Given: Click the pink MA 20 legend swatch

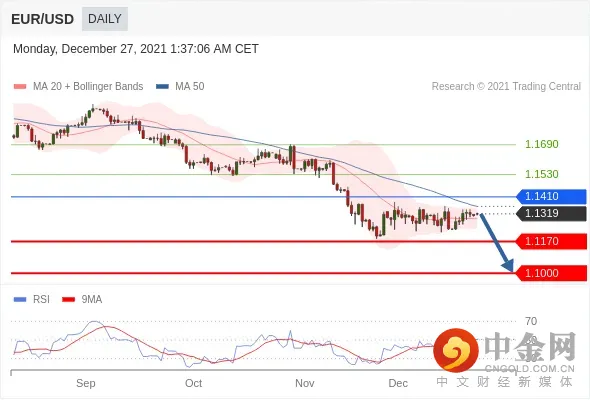Looking at the screenshot, I should pos(20,87).
